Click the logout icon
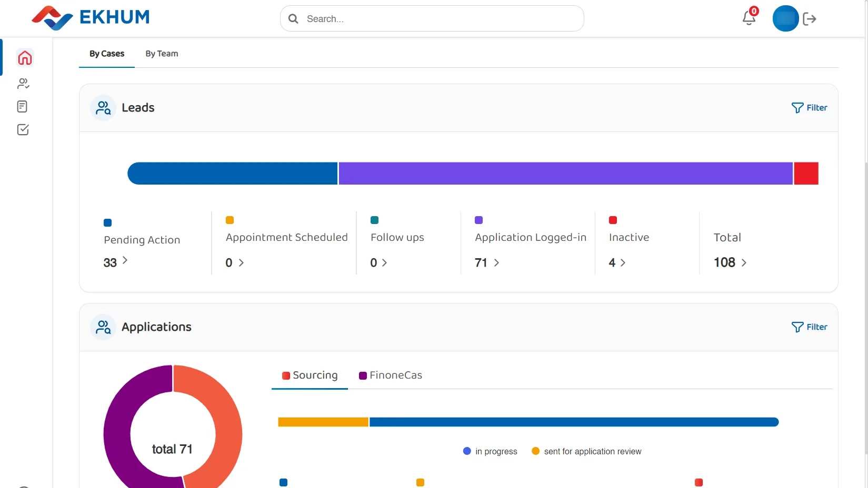 click(810, 19)
